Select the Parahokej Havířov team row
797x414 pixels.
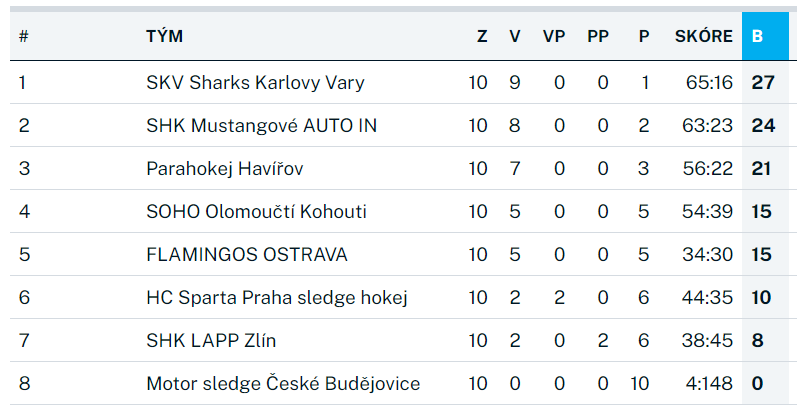point(224,169)
